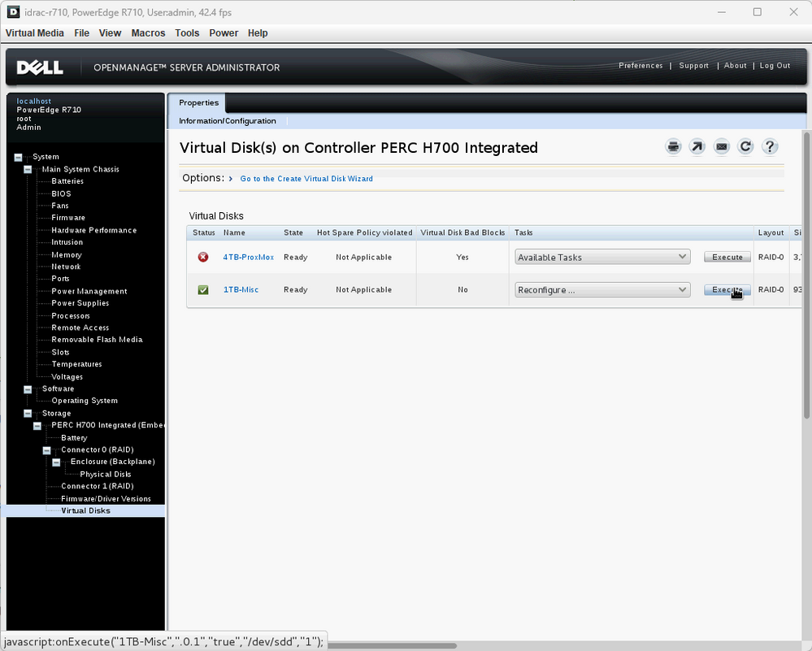Click the Layout column header
The image size is (812, 651).
click(771, 232)
